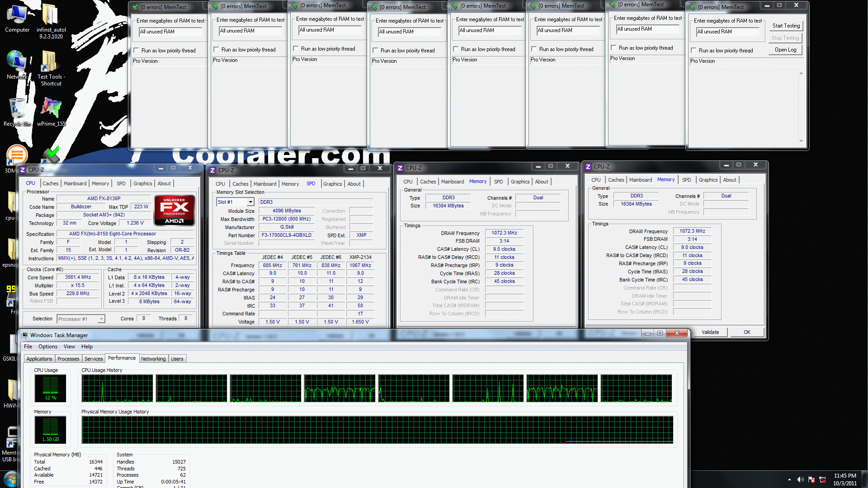Select the orange 3DM shortcut icon
This screenshot has width=868, height=488.
(x=16, y=156)
